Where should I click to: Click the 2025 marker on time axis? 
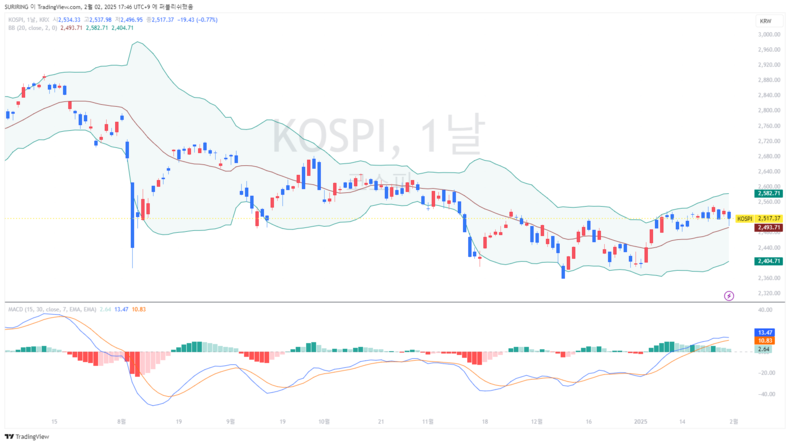tap(640, 422)
